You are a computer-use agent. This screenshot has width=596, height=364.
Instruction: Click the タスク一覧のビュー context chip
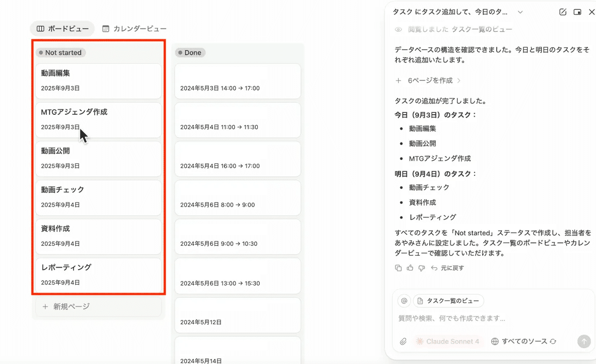pyautogui.click(x=448, y=301)
